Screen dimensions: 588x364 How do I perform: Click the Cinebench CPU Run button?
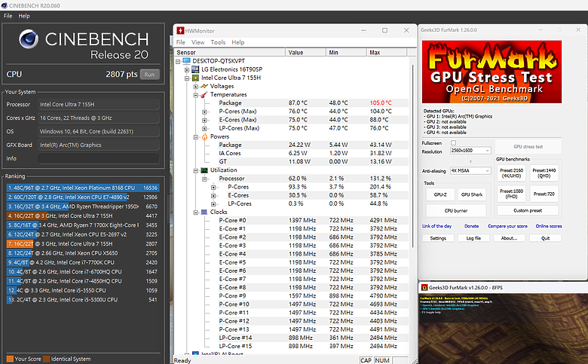[149, 74]
